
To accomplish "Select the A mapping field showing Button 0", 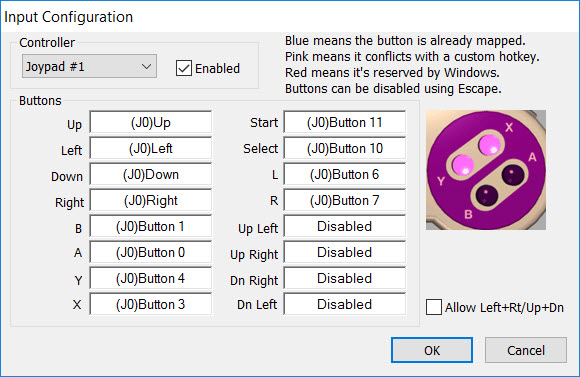I will point(151,252).
